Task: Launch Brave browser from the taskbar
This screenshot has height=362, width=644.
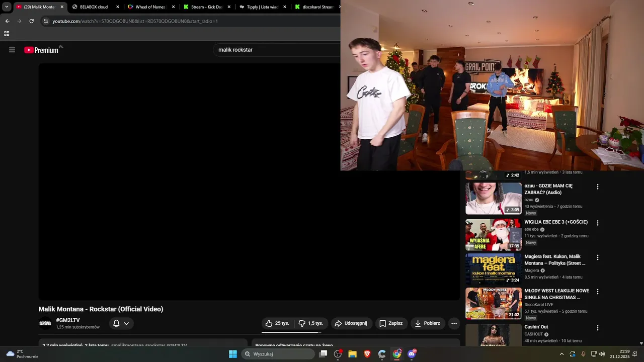Action: (367, 354)
